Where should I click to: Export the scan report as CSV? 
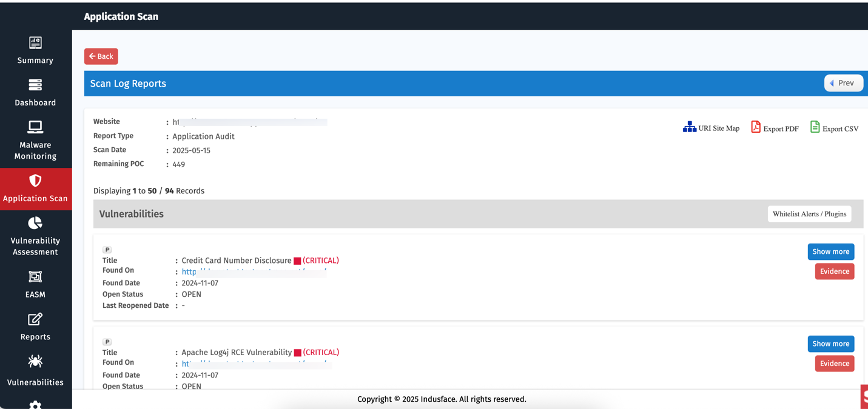pos(835,128)
